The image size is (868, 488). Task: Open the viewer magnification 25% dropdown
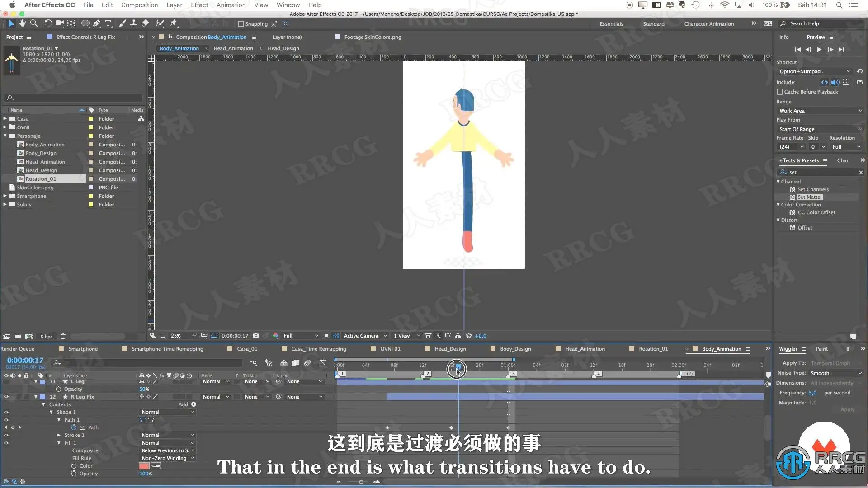[183, 336]
